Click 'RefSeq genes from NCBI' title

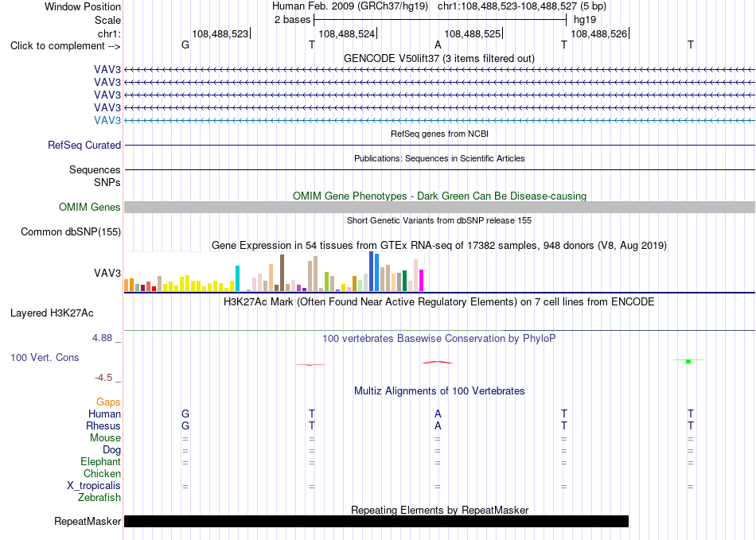click(439, 134)
